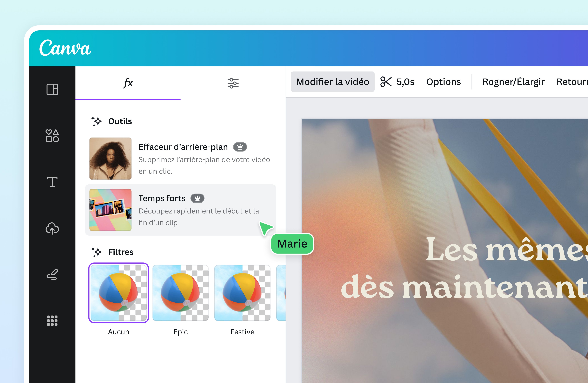Screen dimensions: 588x383
Task: Open the Temps forts tool
Action: coord(181,210)
